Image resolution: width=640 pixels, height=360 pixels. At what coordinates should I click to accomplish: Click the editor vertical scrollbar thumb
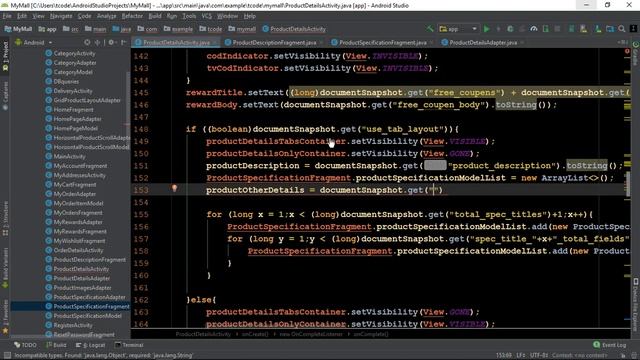628,184
